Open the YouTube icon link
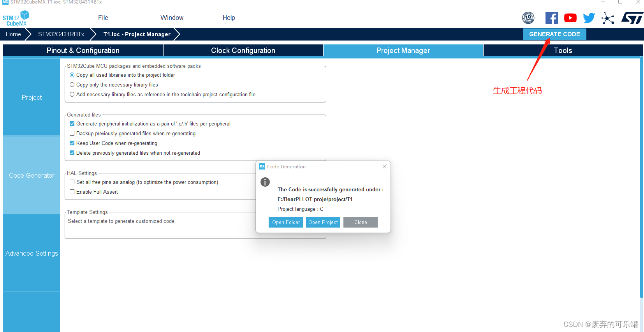The image size is (644, 332). tap(570, 18)
